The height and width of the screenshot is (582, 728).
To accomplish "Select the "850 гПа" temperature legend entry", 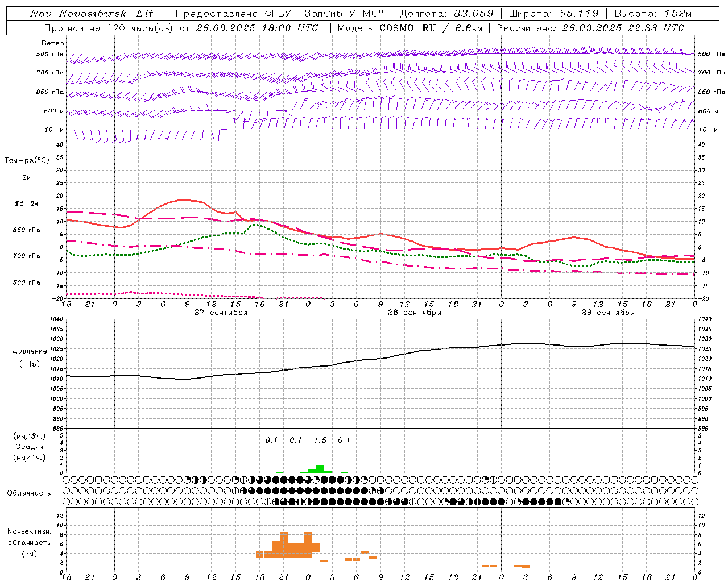I will tap(27, 230).
